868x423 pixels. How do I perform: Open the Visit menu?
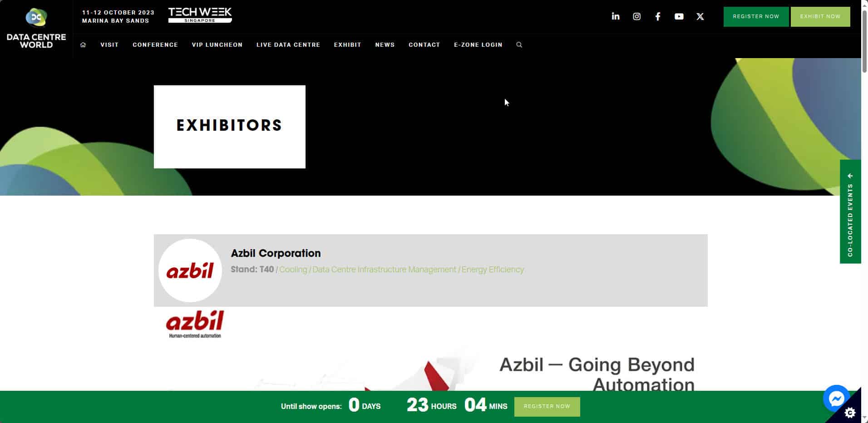(109, 44)
